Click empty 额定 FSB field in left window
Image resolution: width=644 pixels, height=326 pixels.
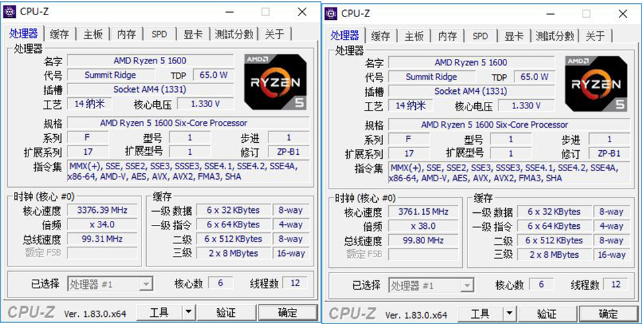(102, 253)
